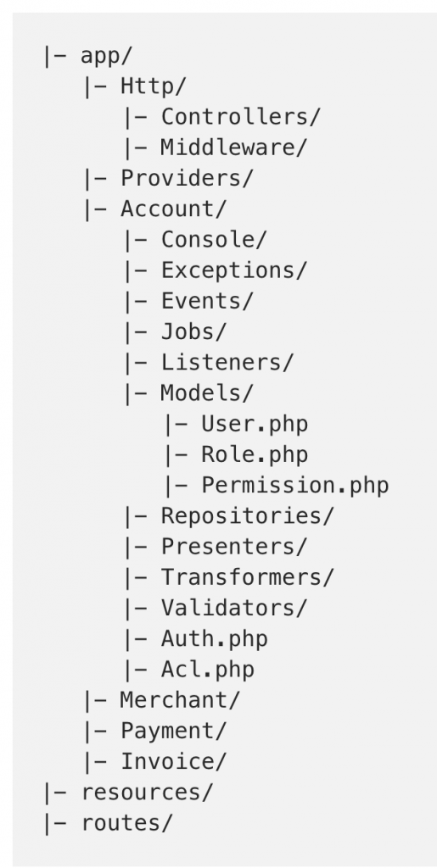The width and height of the screenshot is (437, 868).
Task: Open the Controllers/ directory
Action: 240,117
